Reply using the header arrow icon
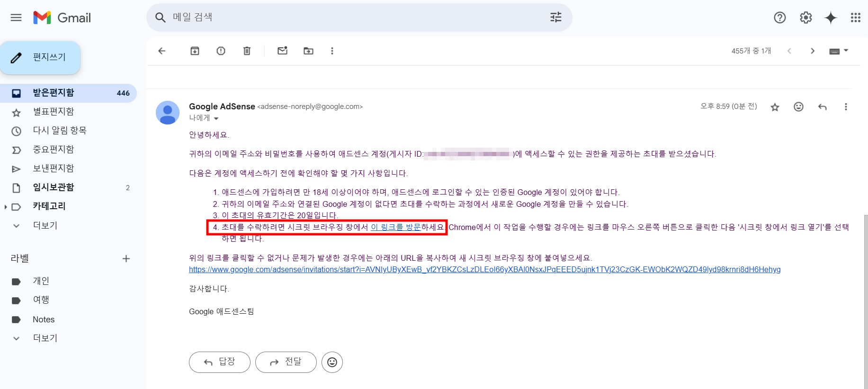Screen dimensions: 868x389 [x=822, y=107]
